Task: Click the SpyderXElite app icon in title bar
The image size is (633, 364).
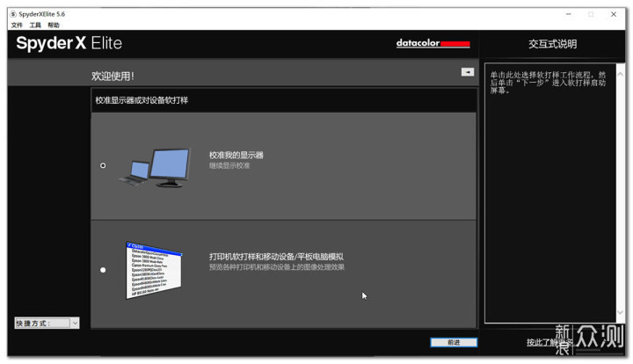Action: [x=13, y=14]
